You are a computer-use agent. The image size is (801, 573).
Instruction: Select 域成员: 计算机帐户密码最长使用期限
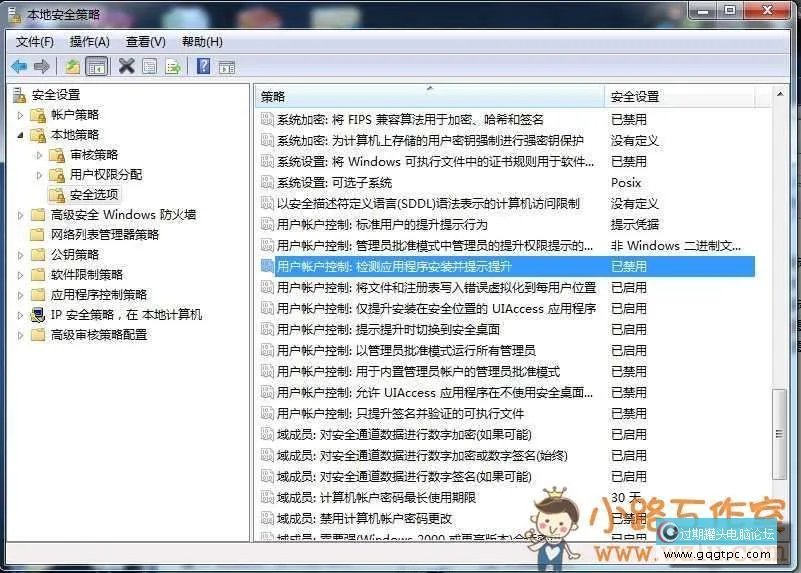coord(376,497)
